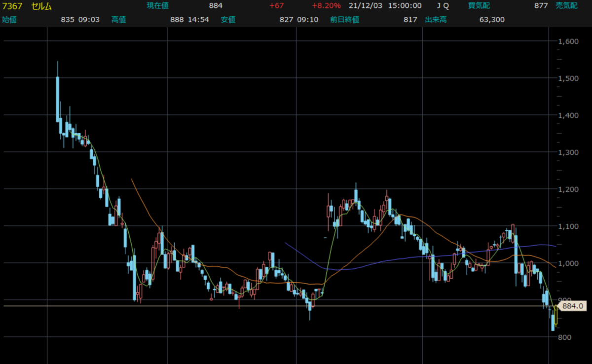Click the 1,400 price axis label

(569, 115)
